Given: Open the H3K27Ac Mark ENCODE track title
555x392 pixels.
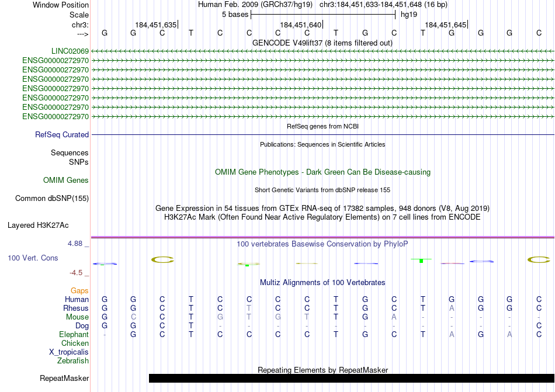Looking at the screenshot, I should click(x=322, y=217).
